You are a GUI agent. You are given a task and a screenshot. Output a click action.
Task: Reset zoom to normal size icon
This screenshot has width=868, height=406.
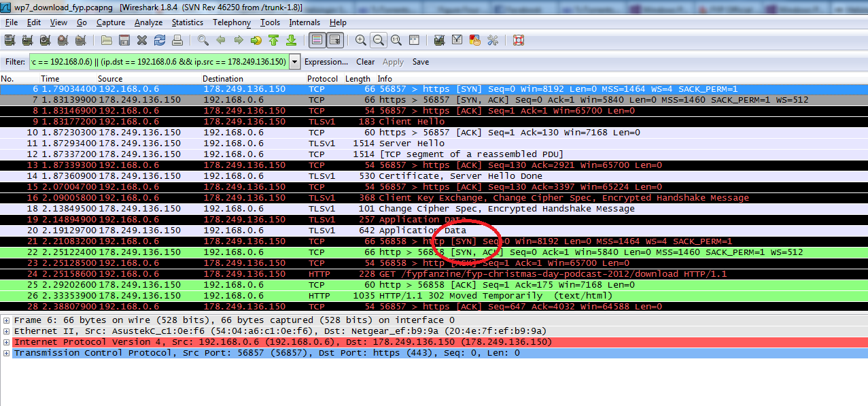(396, 40)
